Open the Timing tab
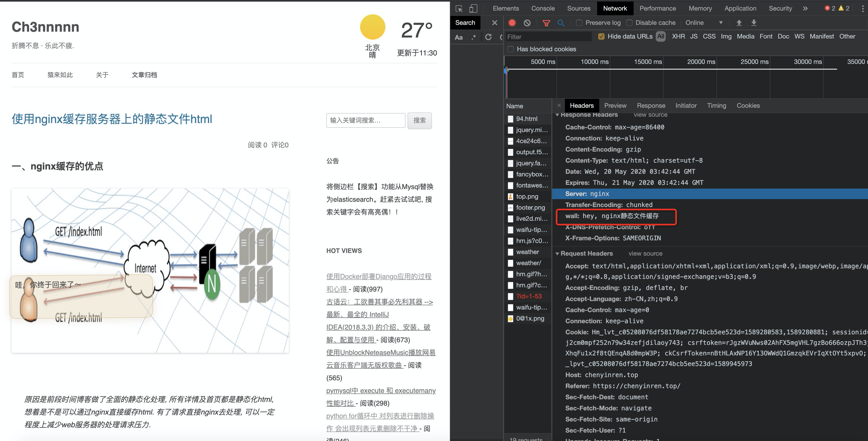This screenshot has width=868, height=441. pos(716,106)
